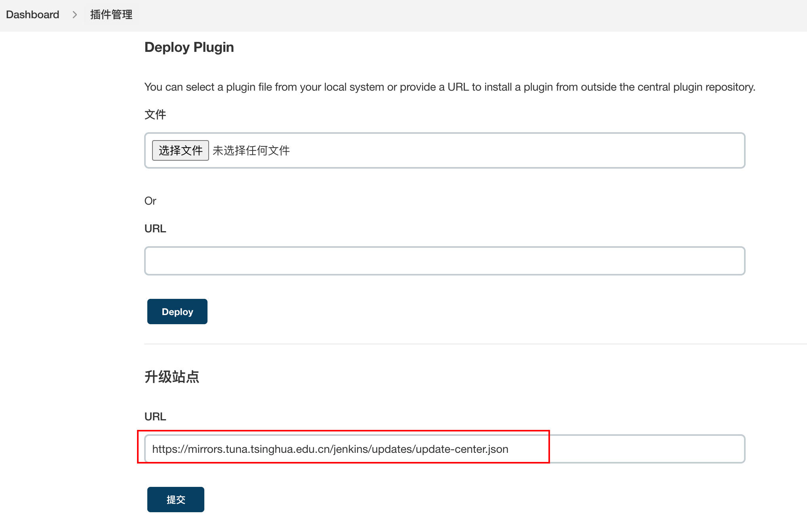Viewport: 807px width, 532px height.
Task: Go to the 插件管理 breadcrumb
Action: click(111, 15)
